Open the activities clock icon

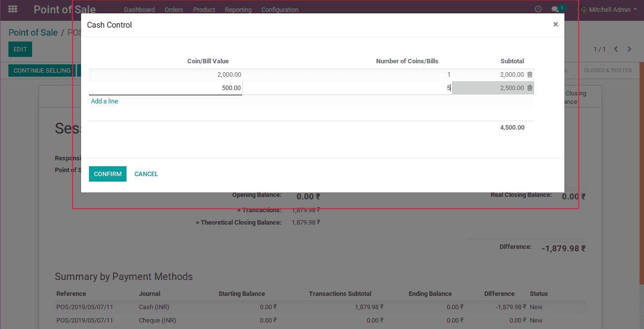[x=538, y=9]
